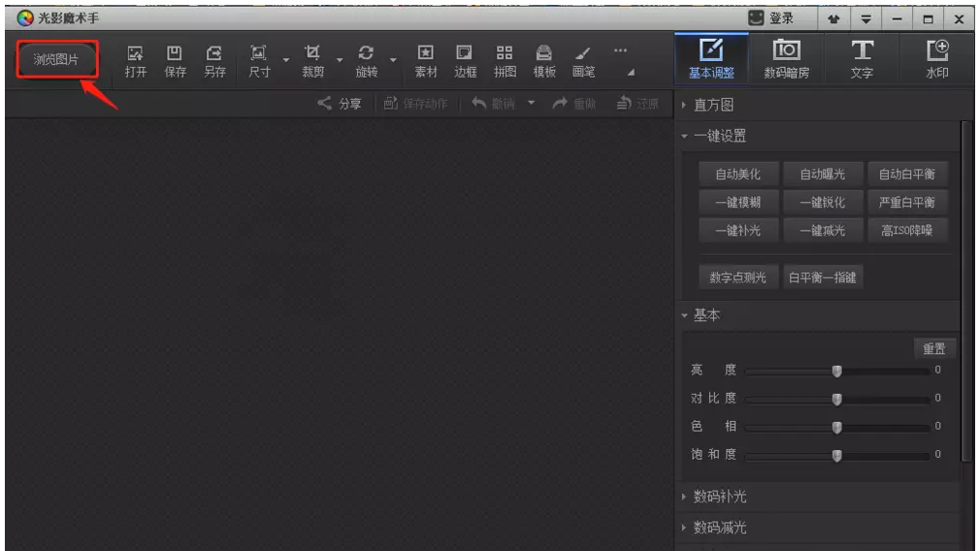Open the 拼图 collage tool
The height and width of the screenshot is (551, 980).
[505, 61]
